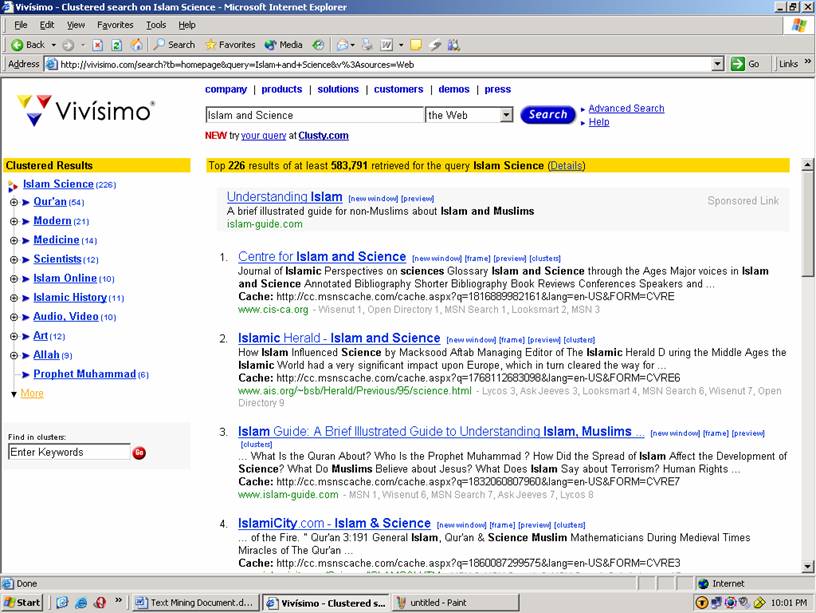Open the View menu
This screenshot has width=816, height=613.
point(75,25)
